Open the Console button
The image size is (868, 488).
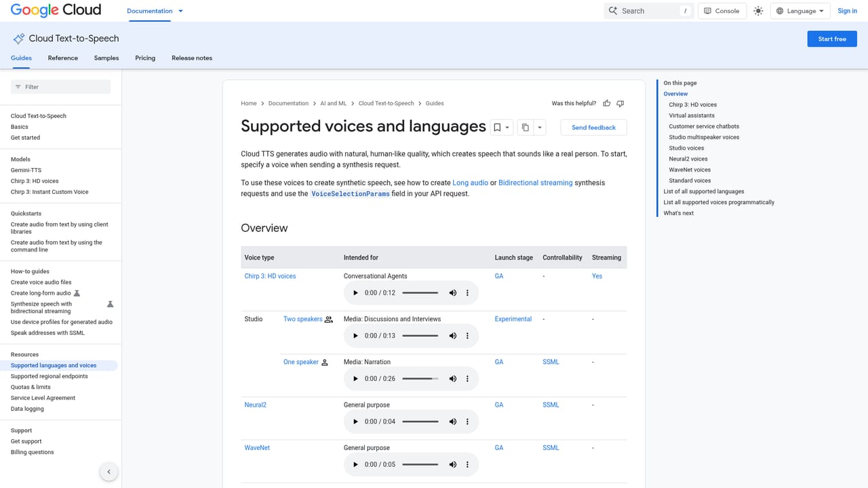722,11
